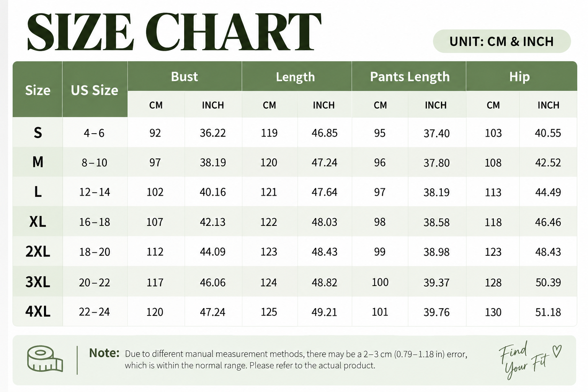Click US size 12–14 cell

click(95, 192)
